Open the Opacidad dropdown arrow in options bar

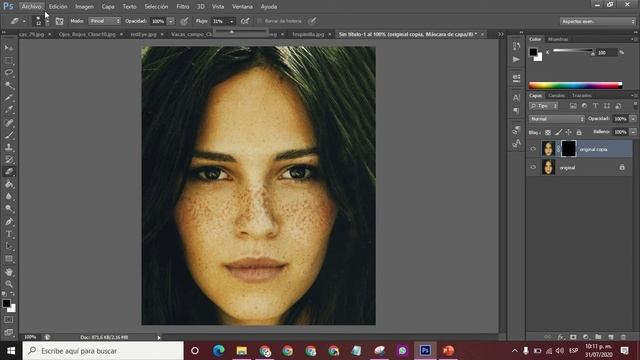[171, 21]
